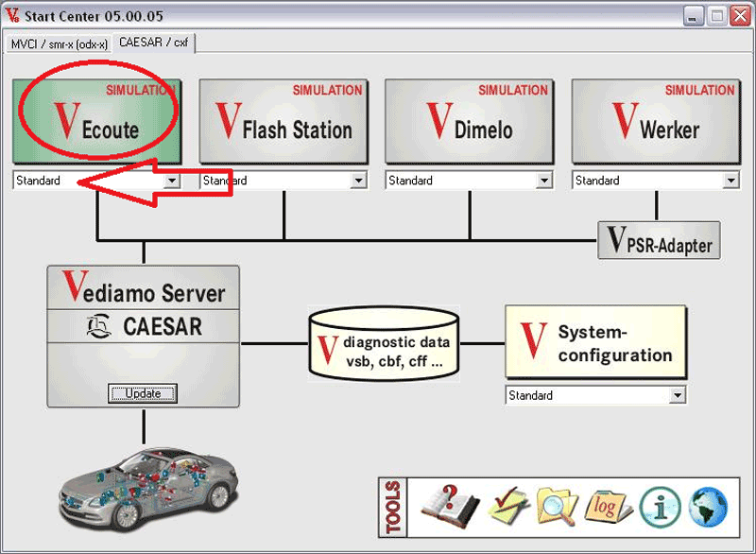Open the globe web tool
Viewport: 756px width, 554px height.
pyautogui.click(x=708, y=508)
